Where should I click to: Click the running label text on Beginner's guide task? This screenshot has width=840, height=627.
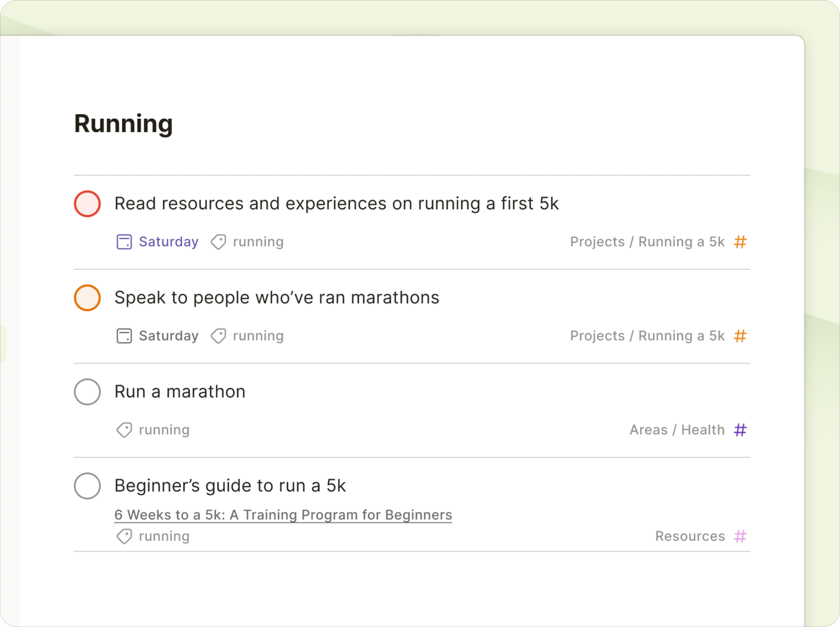[164, 536]
